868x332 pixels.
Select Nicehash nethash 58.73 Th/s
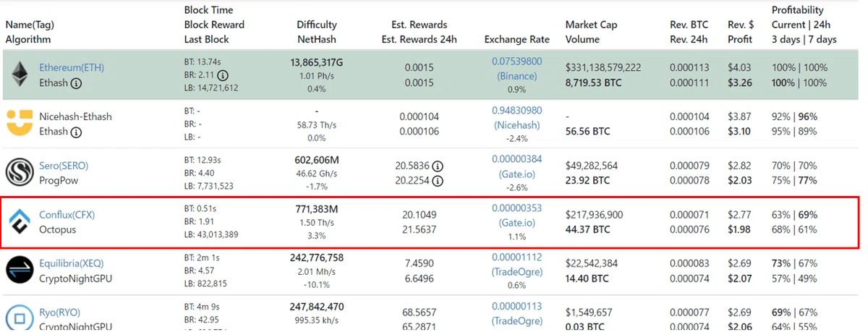tap(317, 125)
